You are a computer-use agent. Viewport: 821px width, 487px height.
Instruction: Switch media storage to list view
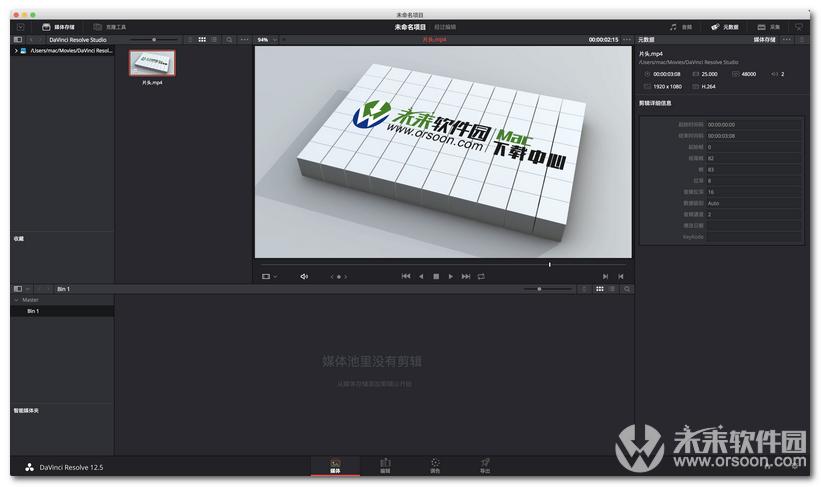[x=214, y=39]
